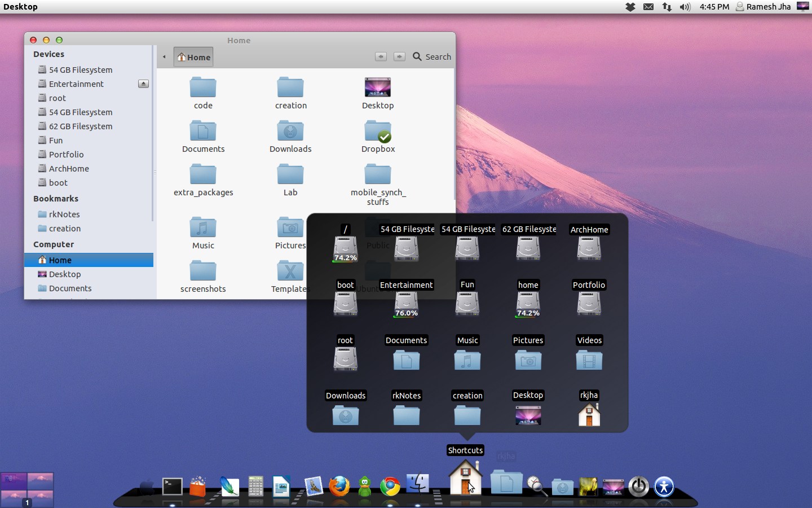812x508 pixels.
Task: Open the Finder face icon in dock
Action: pos(418,484)
